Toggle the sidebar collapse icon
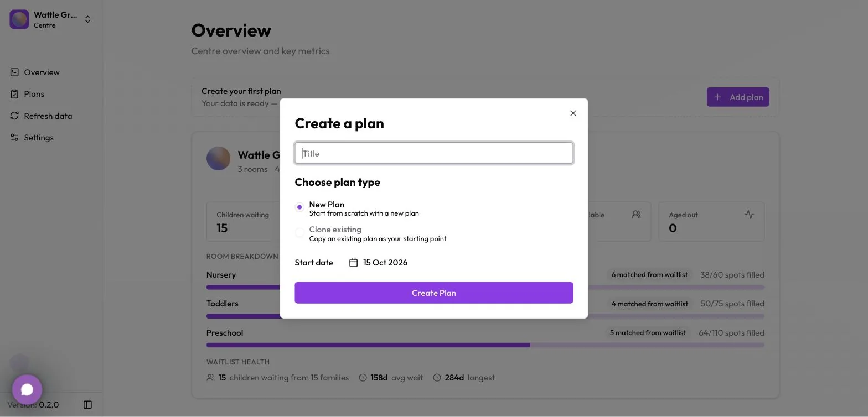 tap(87, 405)
